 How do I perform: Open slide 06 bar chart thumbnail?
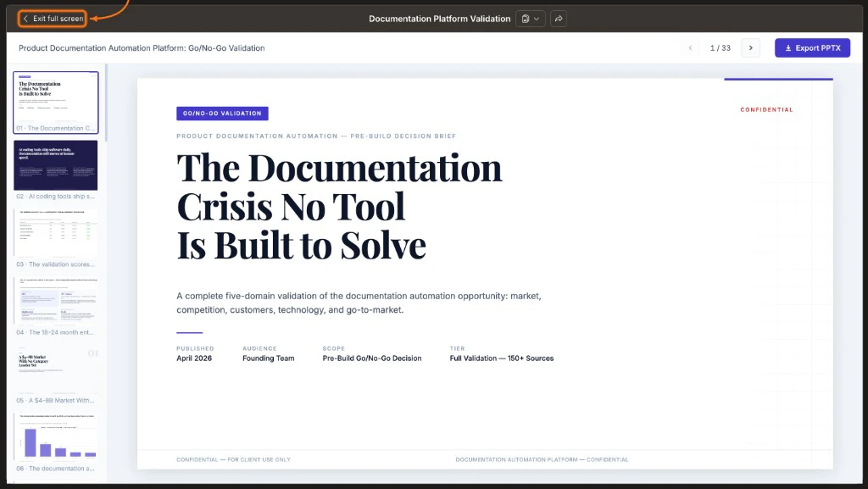(56, 435)
